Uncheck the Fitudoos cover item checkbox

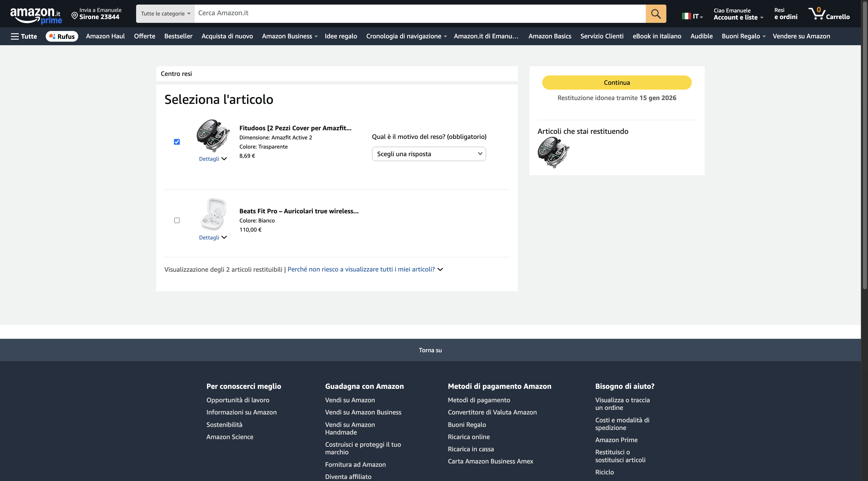click(177, 142)
